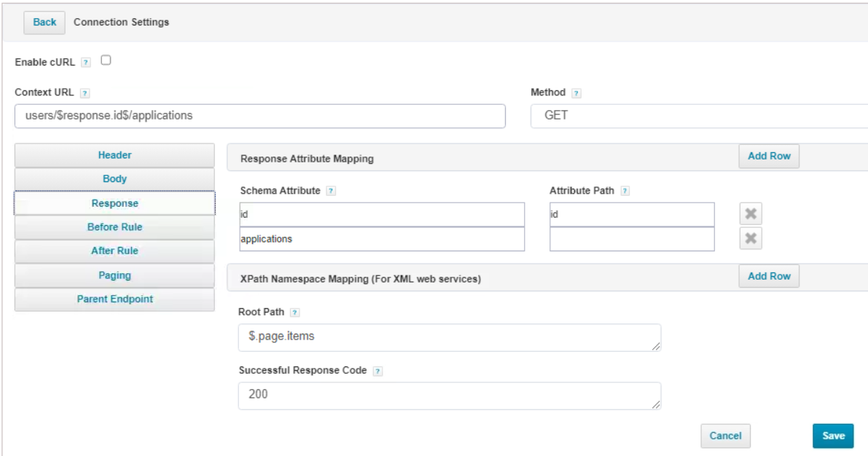The width and height of the screenshot is (868, 456).
Task: Open the Body tab
Action: pos(114,179)
